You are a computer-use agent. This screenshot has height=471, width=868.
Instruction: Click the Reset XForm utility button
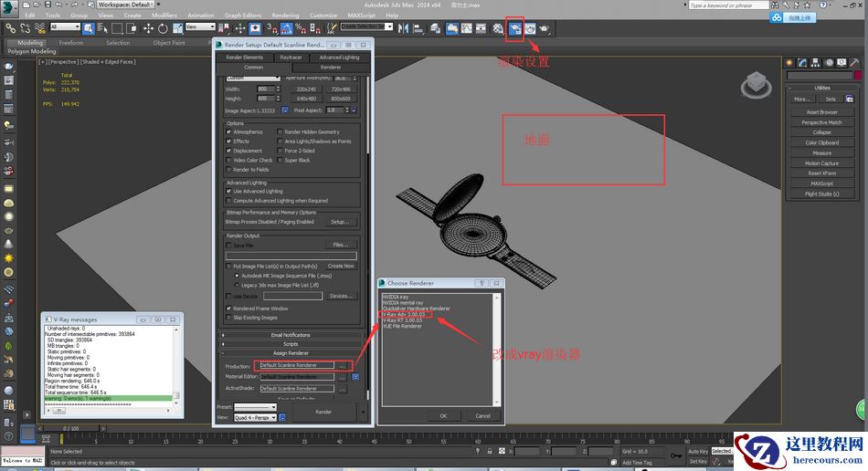click(821, 173)
